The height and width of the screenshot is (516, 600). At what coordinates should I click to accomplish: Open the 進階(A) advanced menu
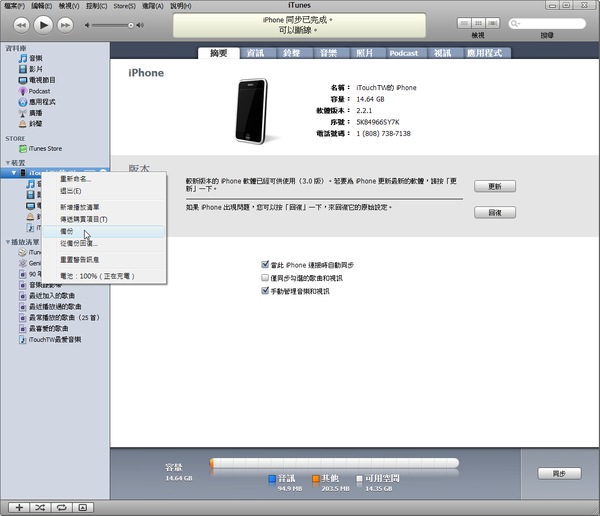(x=153, y=6)
